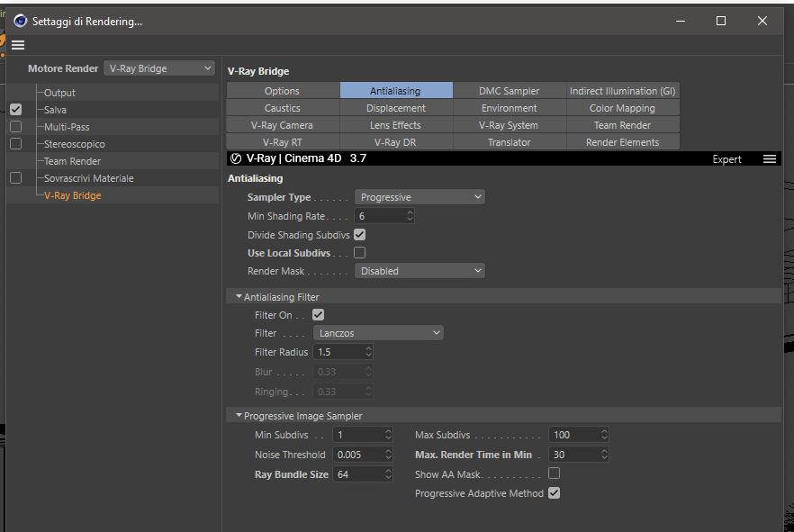Image resolution: width=794 pixels, height=532 pixels.
Task: Maximize the Settaggi di Rendering window
Action: [721, 21]
